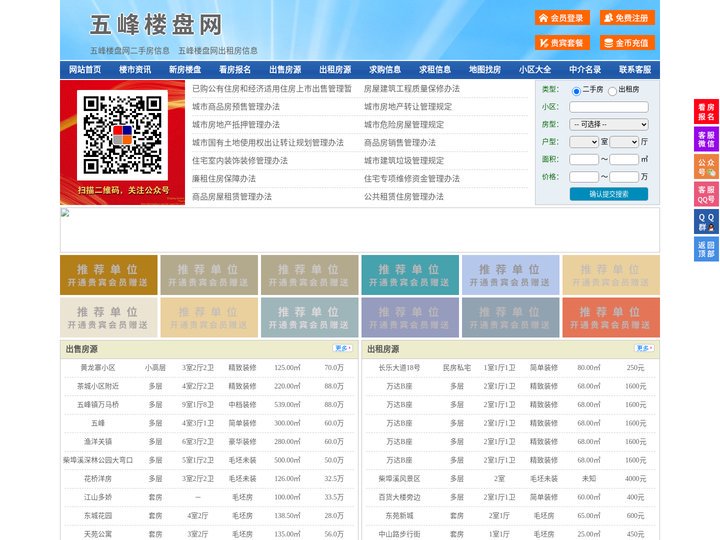This screenshot has width=720, height=540.
Task: Open 房屋建筑工程质量保修办法 link
Action: coord(411,89)
